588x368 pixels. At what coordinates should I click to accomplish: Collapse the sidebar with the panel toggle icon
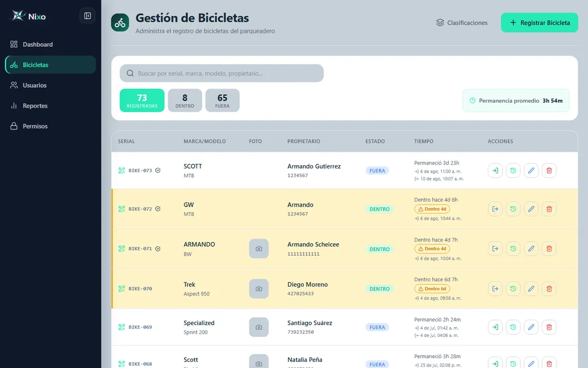tap(87, 16)
